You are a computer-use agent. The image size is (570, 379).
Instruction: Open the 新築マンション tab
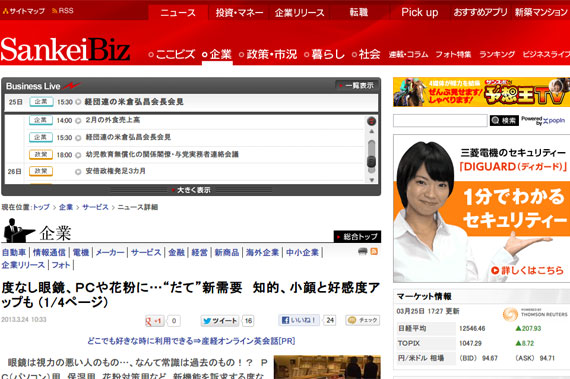(541, 13)
